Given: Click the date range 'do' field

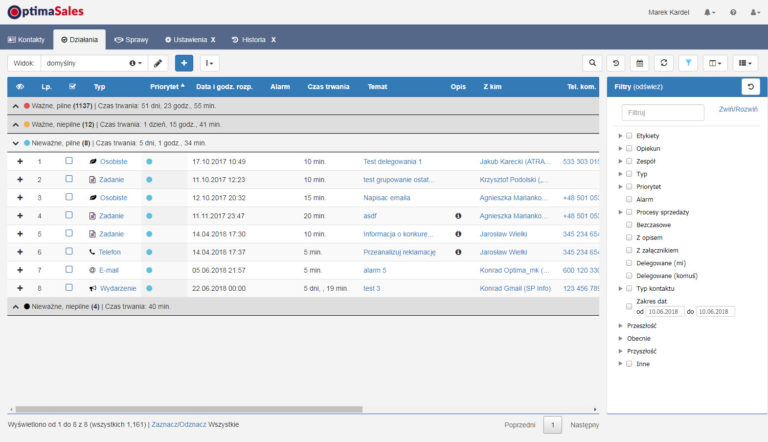Looking at the screenshot, I should tap(715, 312).
